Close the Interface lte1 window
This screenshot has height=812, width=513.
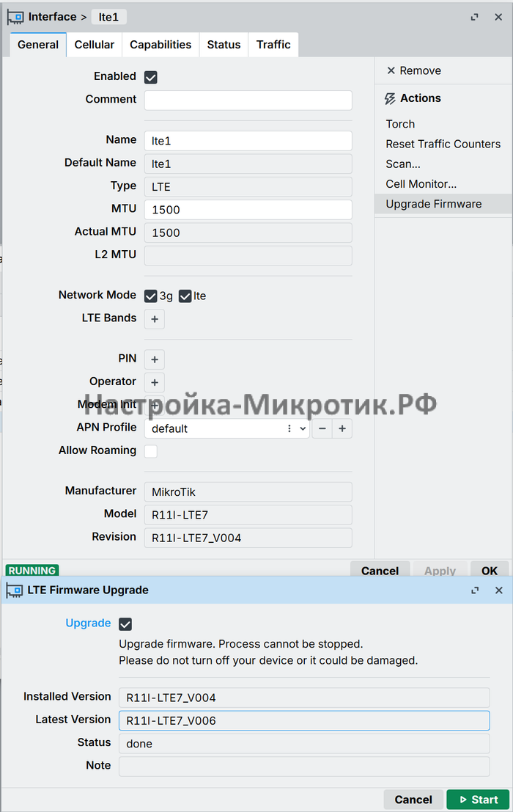(x=498, y=17)
